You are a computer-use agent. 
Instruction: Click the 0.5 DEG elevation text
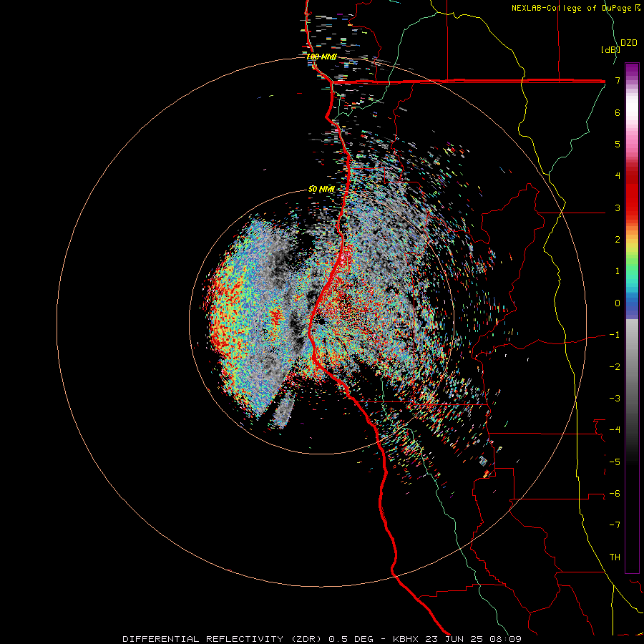click(351, 639)
